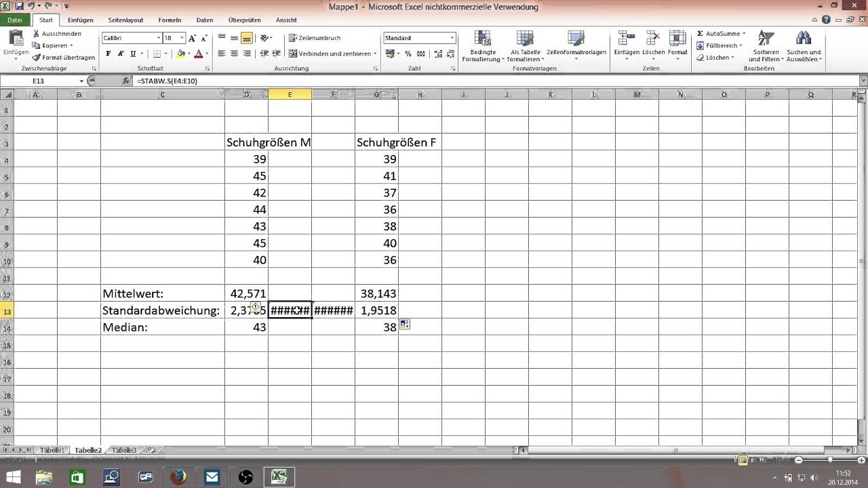Image resolution: width=868 pixels, height=488 pixels.
Task: Open Zellenformatvorlagen styles
Action: [x=575, y=45]
